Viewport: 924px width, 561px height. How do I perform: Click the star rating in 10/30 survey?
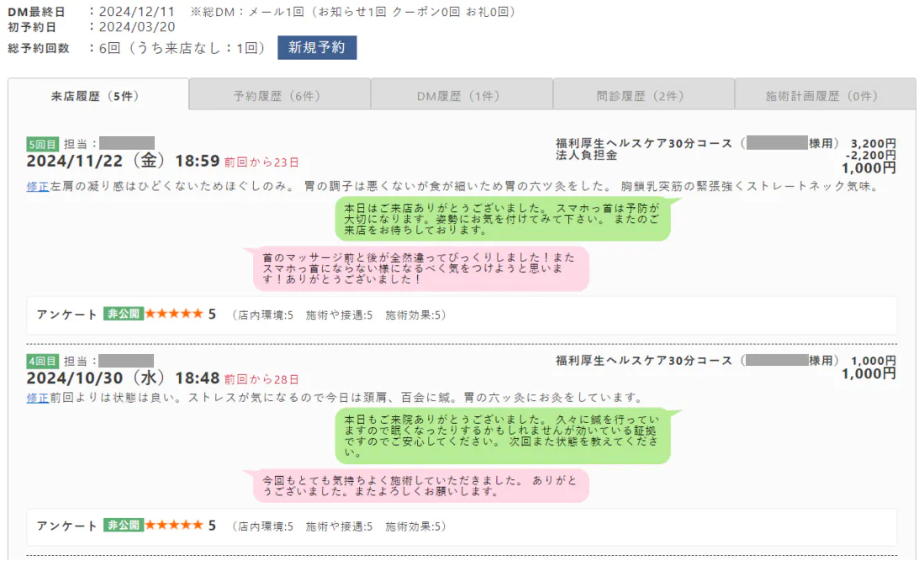point(174,526)
